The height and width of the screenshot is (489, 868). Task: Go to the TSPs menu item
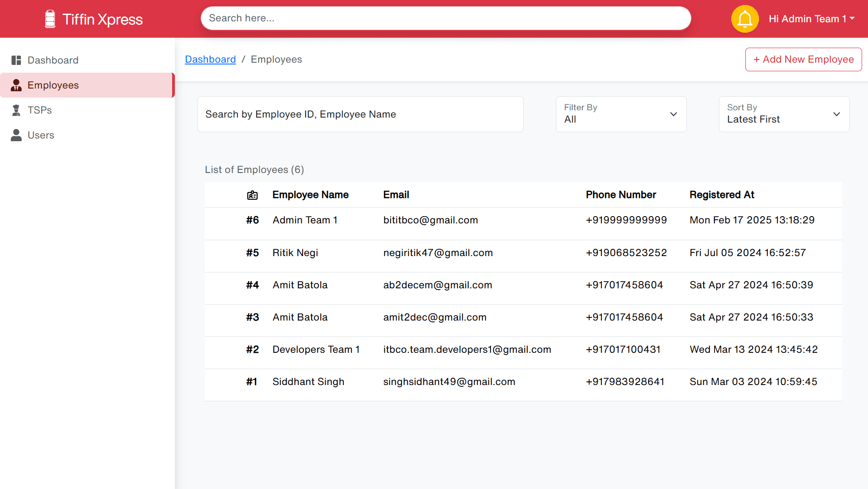[x=40, y=110]
